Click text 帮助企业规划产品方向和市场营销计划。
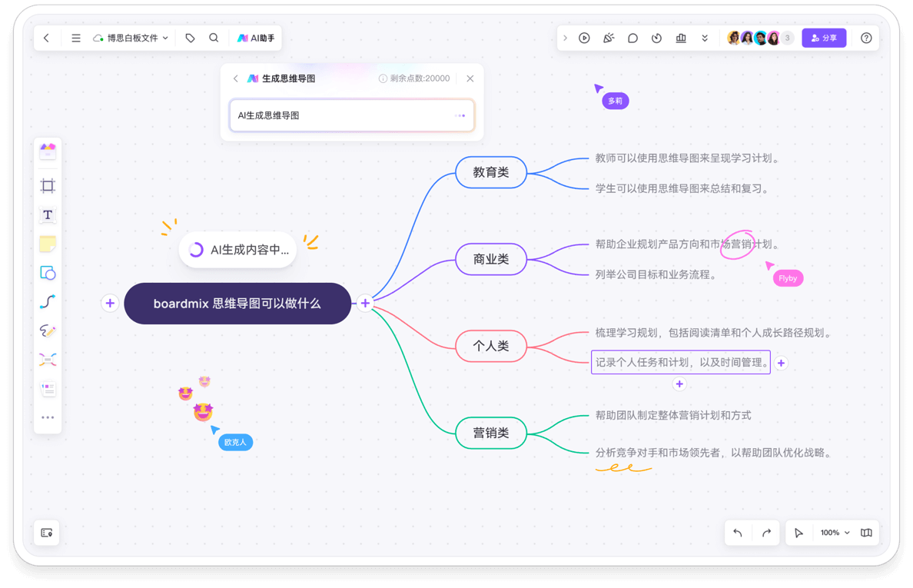The height and width of the screenshot is (588, 913). [688, 244]
